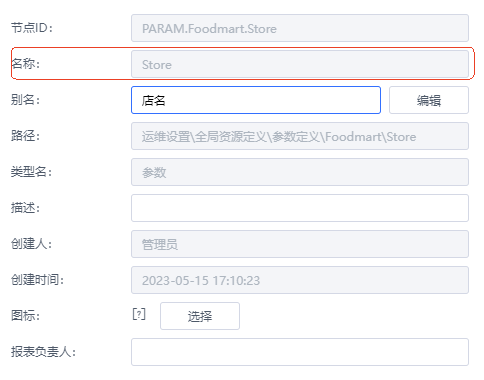This screenshot has height=380, width=484.
Task: Click the 创建时间 field 2023-05-15 17:10:23
Action: (300, 280)
